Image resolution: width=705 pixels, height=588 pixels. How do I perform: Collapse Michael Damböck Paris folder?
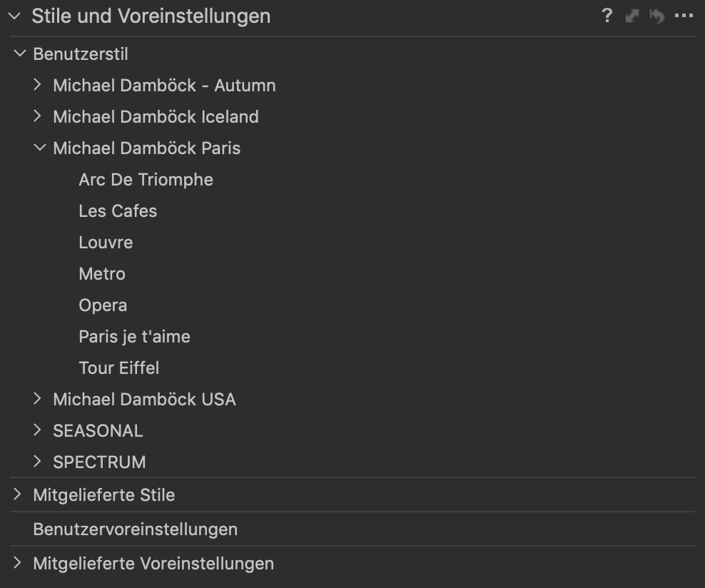tap(39, 148)
